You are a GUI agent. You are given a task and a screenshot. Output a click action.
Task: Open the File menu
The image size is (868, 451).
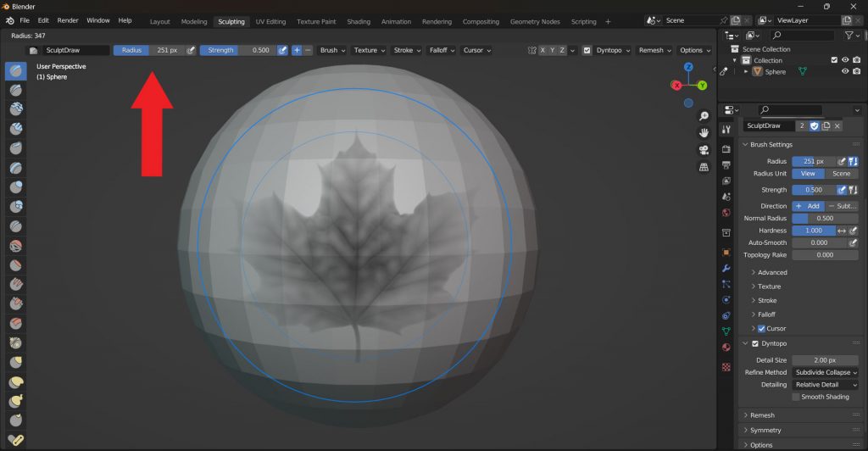[x=25, y=20]
